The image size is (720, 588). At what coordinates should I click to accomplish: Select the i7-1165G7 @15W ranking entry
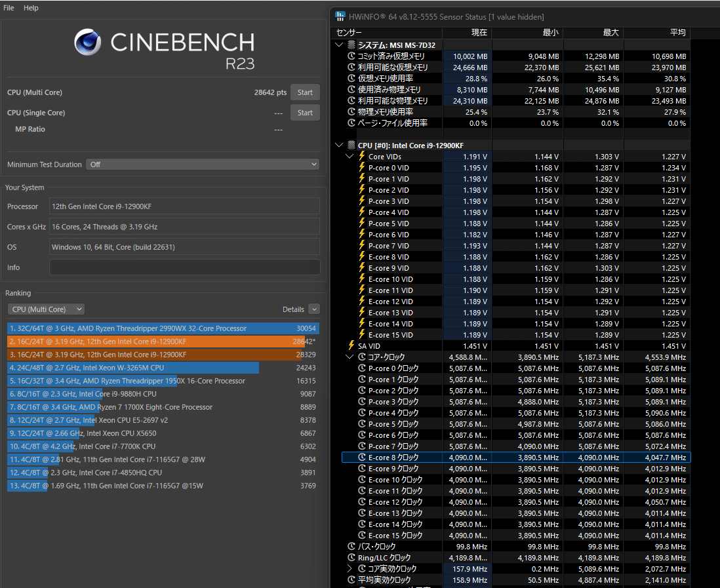(x=163, y=485)
